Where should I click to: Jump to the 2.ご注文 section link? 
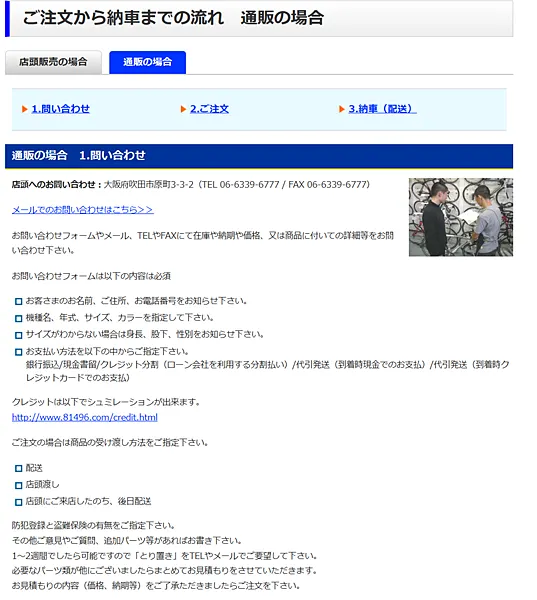tap(209, 109)
